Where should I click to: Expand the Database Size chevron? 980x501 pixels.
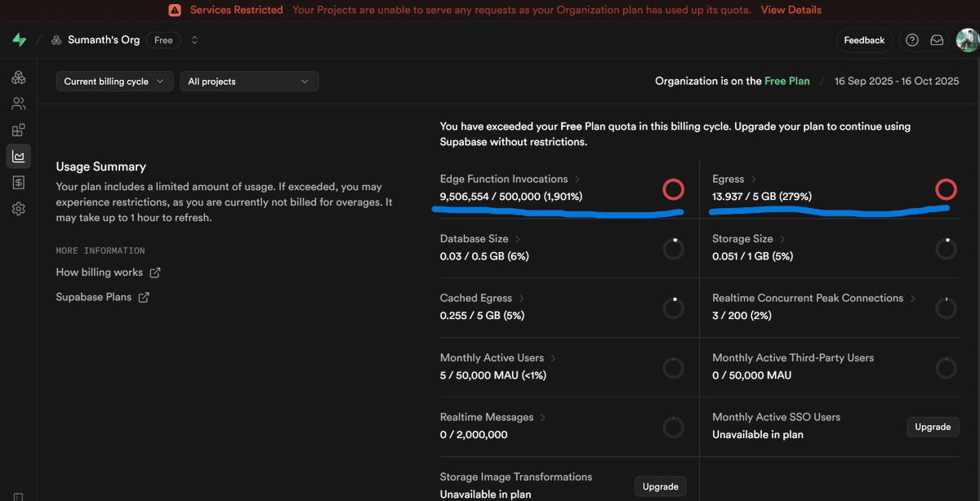(x=518, y=239)
